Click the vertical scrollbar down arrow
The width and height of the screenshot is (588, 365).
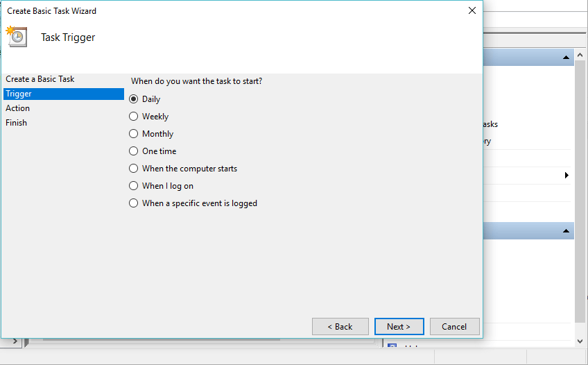[x=580, y=341]
